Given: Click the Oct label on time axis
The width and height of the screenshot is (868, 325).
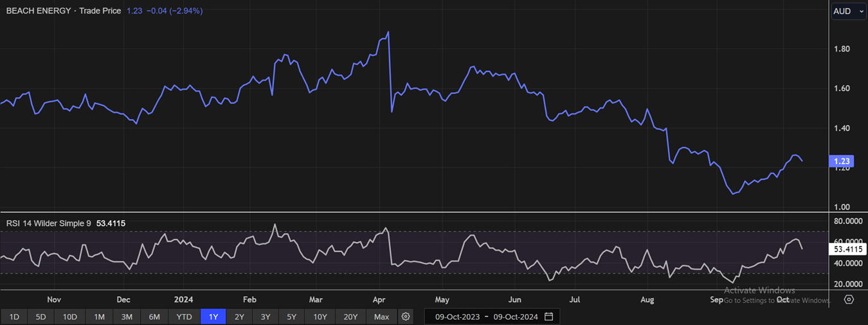Looking at the screenshot, I should coord(782,300).
